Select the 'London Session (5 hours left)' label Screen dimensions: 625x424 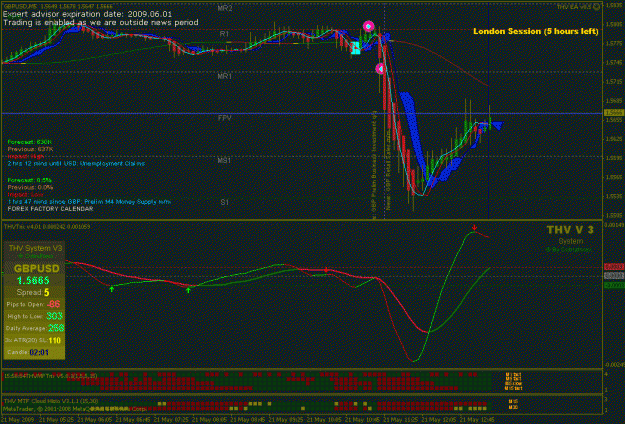pyautogui.click(x=536, y=31)
